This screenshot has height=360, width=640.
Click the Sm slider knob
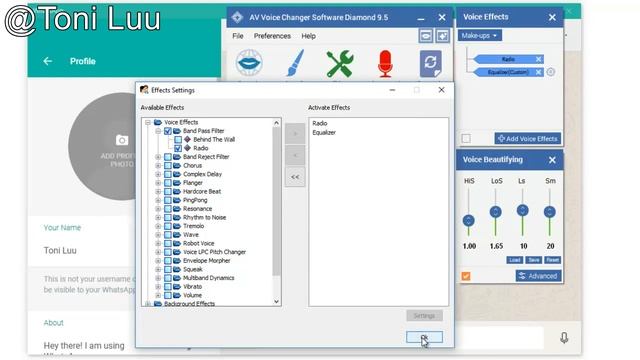(549, 212)
